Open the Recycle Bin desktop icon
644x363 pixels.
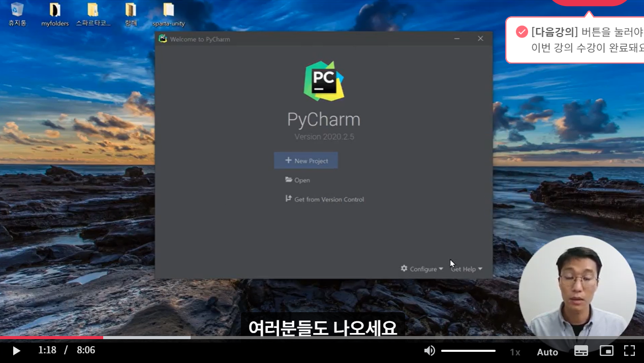(17, 14)
